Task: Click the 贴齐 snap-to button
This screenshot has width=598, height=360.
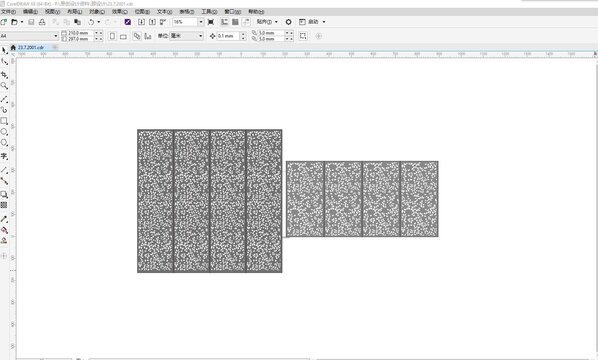Action: tap(267, 22)
